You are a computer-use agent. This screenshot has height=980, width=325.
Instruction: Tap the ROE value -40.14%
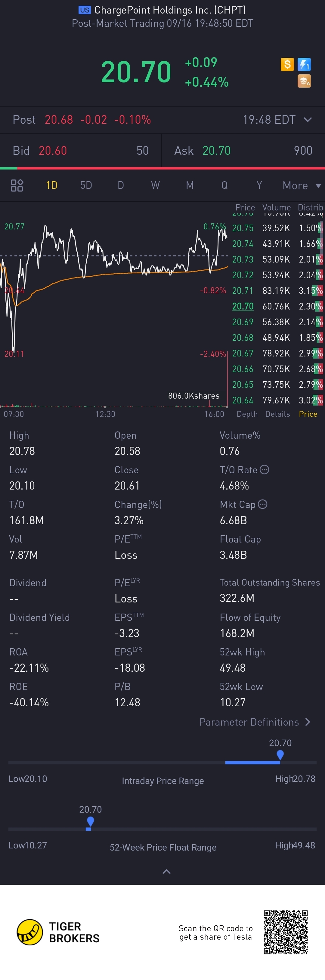pos(29,702)
